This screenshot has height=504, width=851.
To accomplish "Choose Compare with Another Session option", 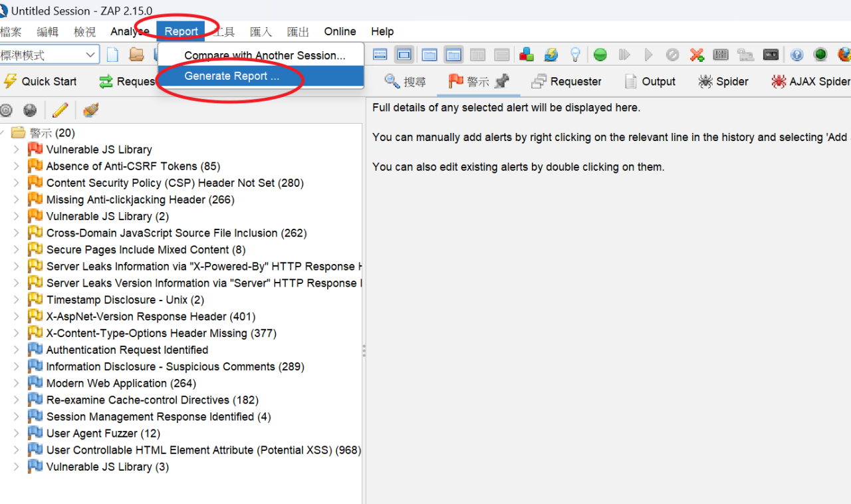I will [265, 56].
